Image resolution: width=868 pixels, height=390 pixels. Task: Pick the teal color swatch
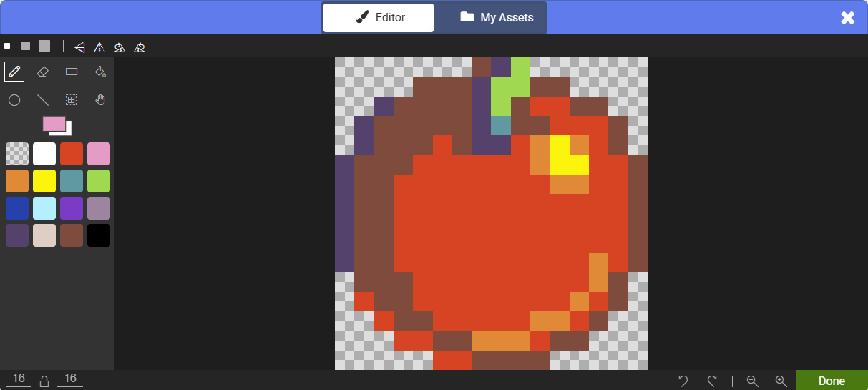pyautogui.click(x=72, y=181)
